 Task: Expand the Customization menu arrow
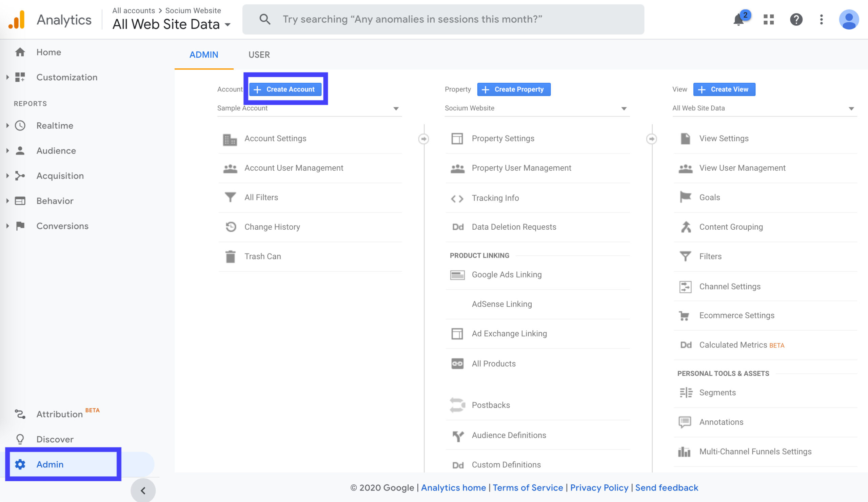click(7, 77)
